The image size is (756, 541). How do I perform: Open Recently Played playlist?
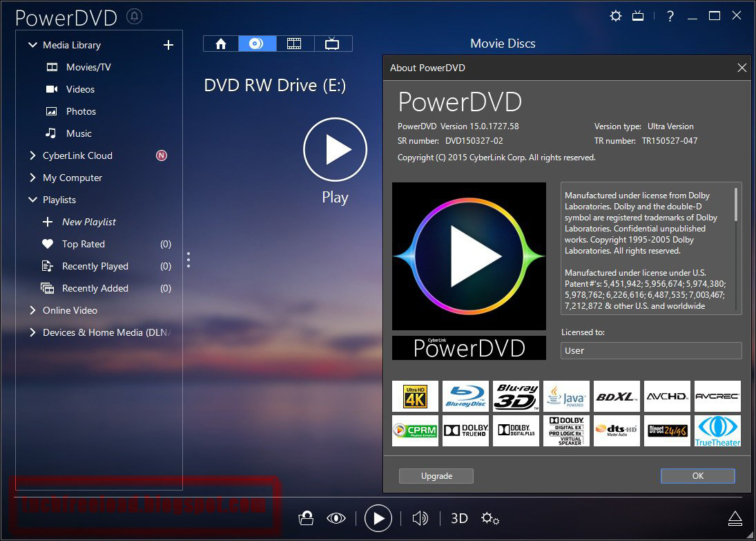tap(95, 267)
